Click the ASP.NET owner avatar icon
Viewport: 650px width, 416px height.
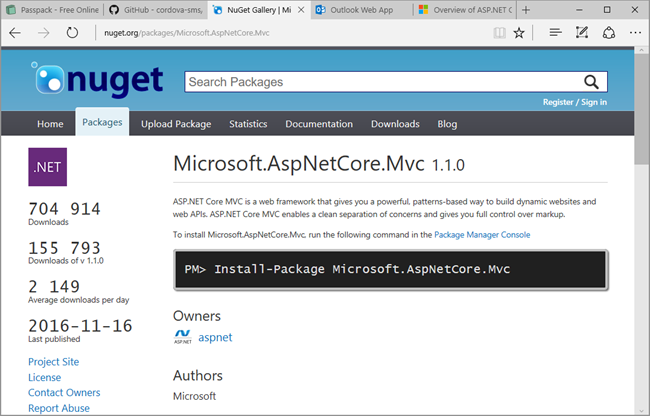pyautogui.click(x=182, y=336)
